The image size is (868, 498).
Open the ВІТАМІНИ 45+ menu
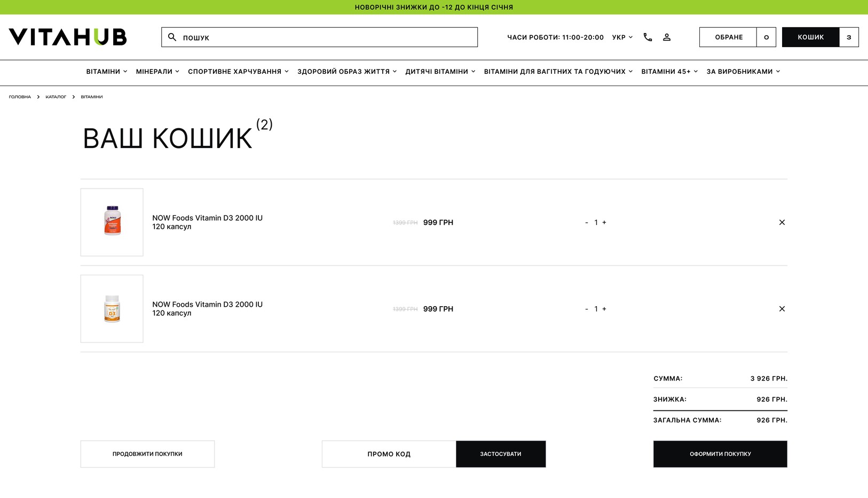tap(669, 72)
